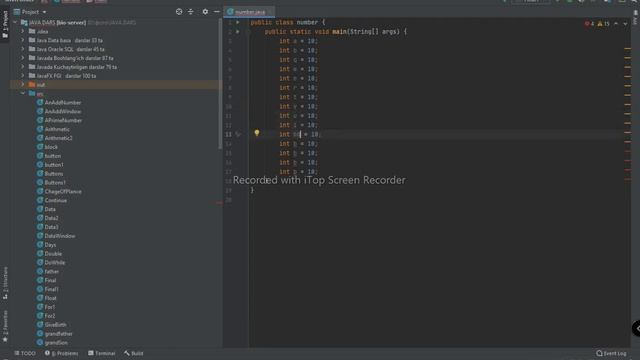Click the locate-file target icon in Project panel
Screen dimensions: 640x360
click(179, 12)
